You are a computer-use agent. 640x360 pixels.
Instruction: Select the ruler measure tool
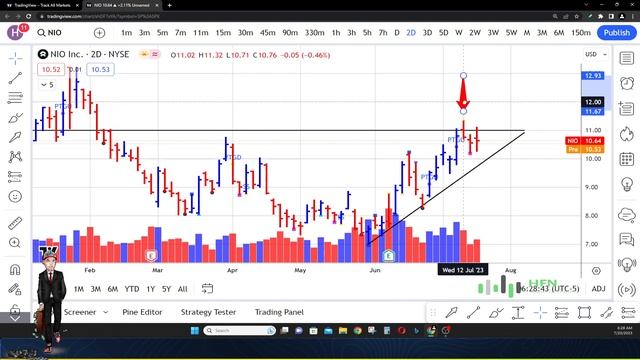16,224
